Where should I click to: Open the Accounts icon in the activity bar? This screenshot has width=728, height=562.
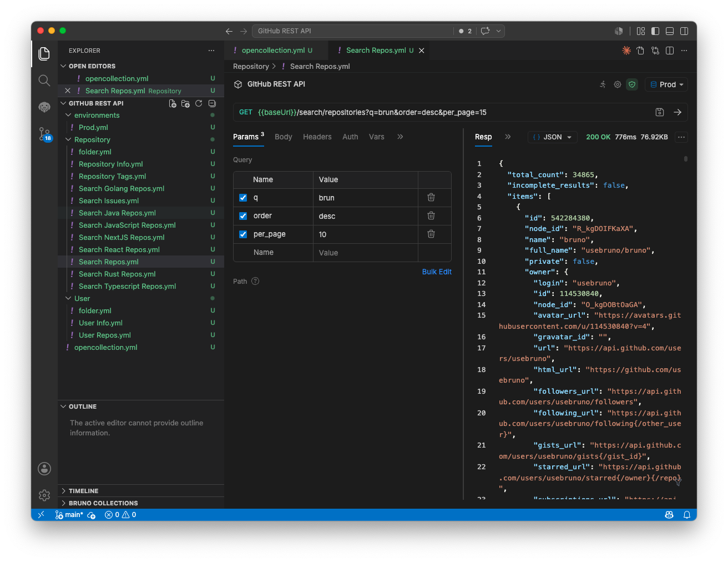pyautogui.click(x=44, y=469)
